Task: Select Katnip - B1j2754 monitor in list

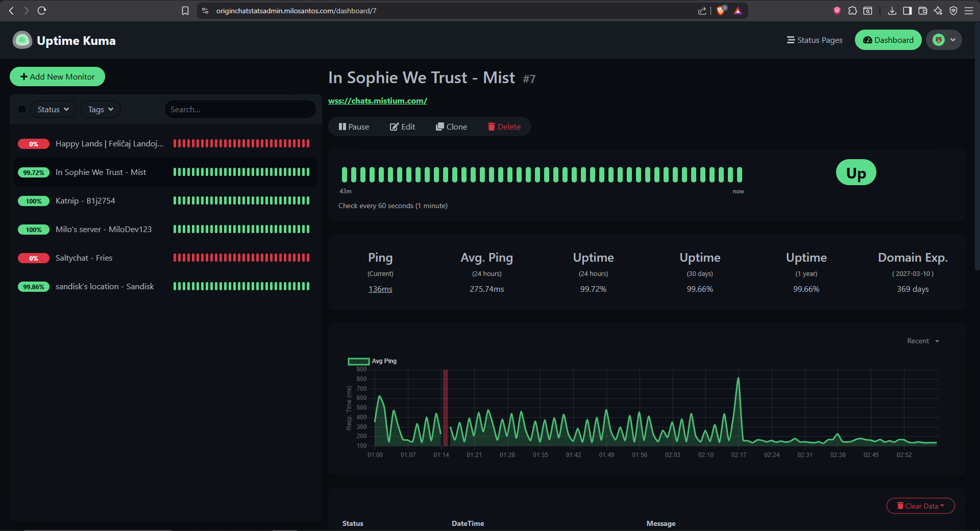Action: (85, 201)
